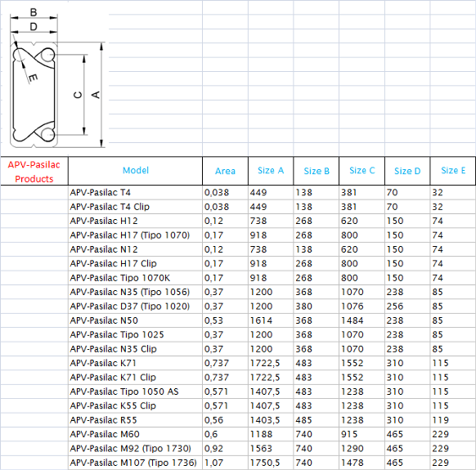This screenshot has width=476, height=470.
Task: Click the Size C header cell
Action: point(361,171)
